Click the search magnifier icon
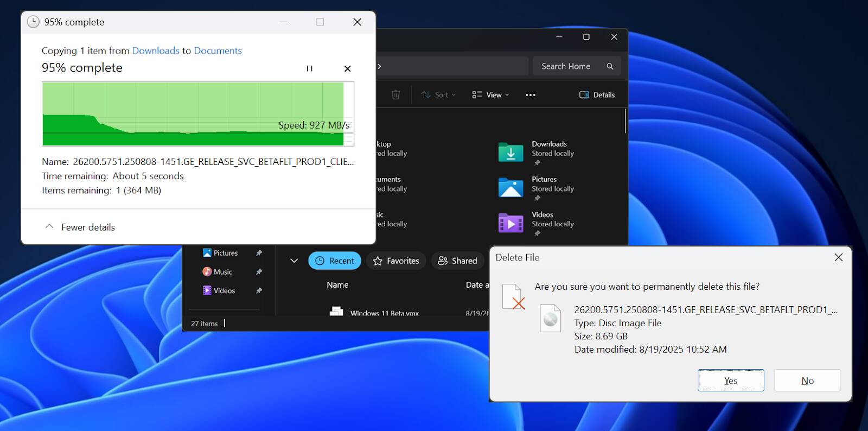The image size is (868, 431). pyautogui.click(x=610, y=66)
